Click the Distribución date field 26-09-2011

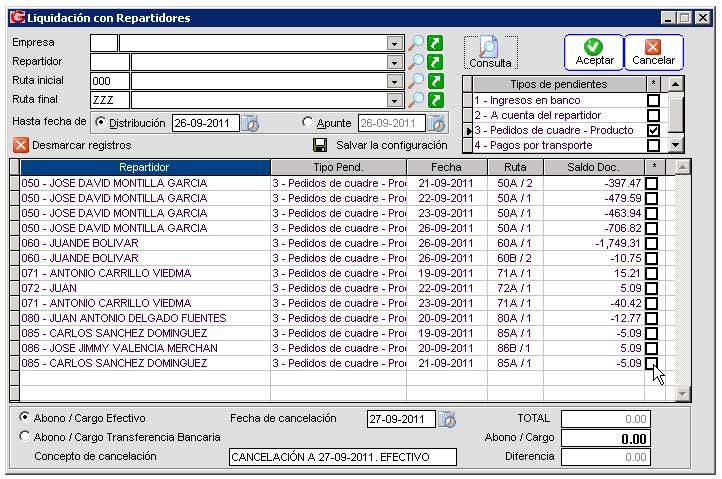(205, 123)
